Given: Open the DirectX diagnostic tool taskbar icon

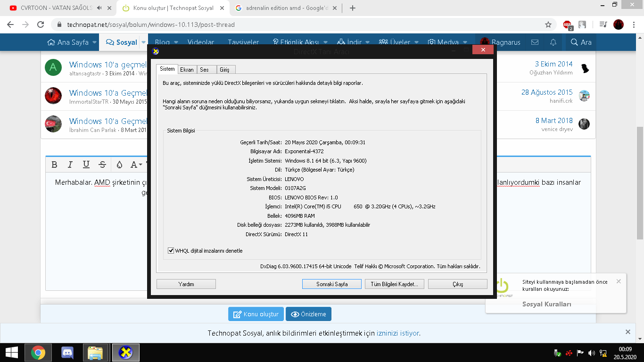Looking at the screenshot, I should click(x=125, y=353).
